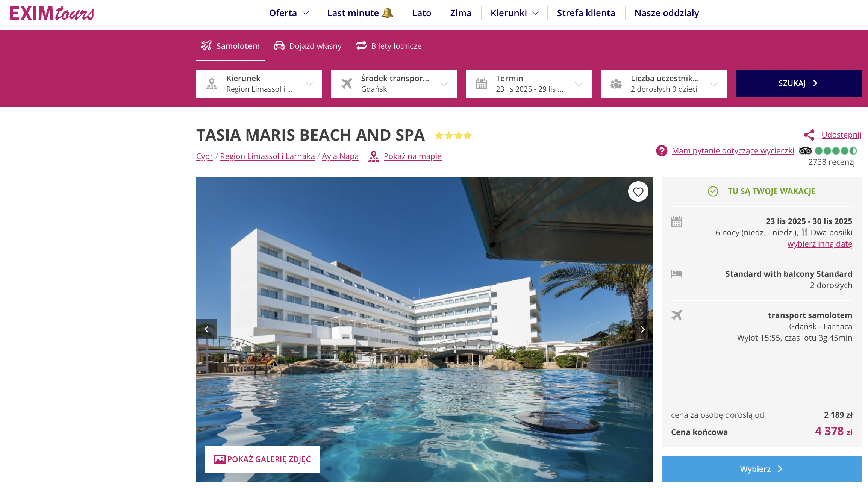
Task: Follow the wybierz inną datę link
Action: (820, 244)
